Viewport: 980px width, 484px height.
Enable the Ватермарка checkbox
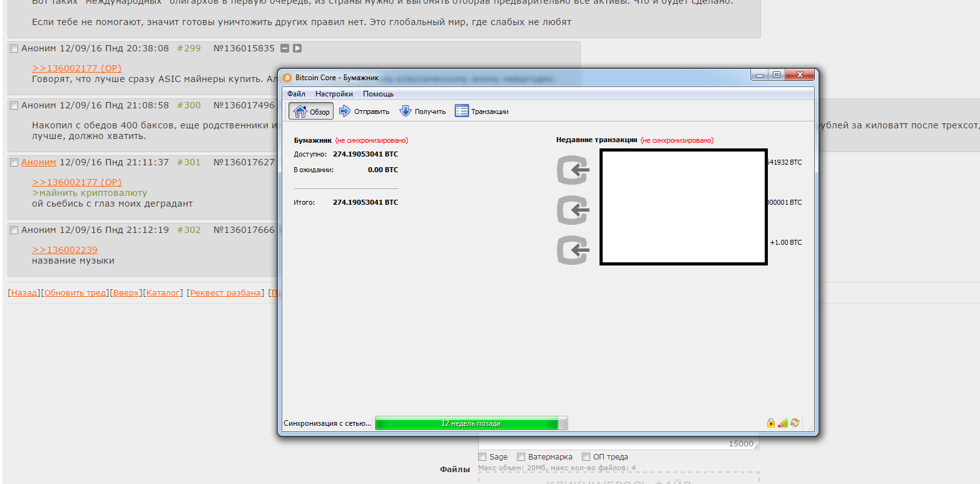pos(521,457)
